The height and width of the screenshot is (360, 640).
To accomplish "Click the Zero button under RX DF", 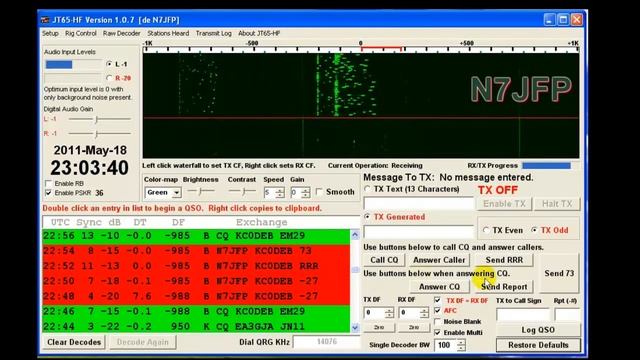I will pyautogui.click(x=413, y=327).
